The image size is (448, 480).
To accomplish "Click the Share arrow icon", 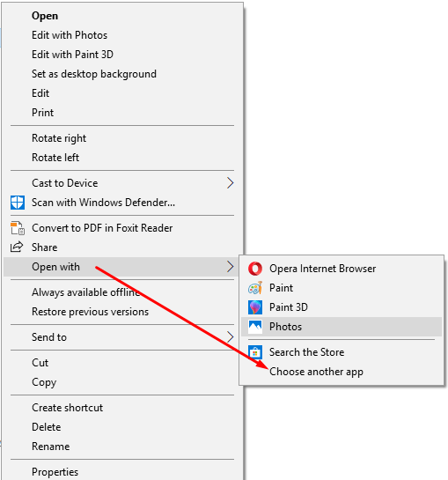I will [x=17, y=247].
